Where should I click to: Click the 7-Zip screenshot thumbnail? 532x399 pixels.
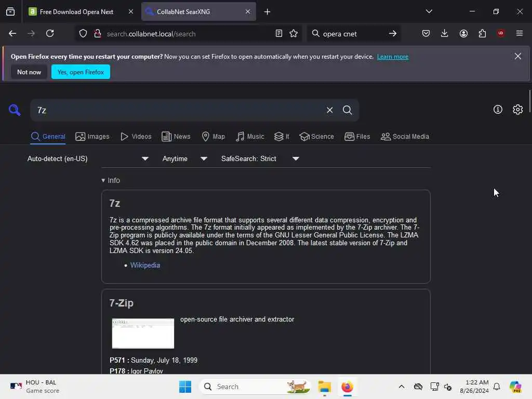pos(143,333)
